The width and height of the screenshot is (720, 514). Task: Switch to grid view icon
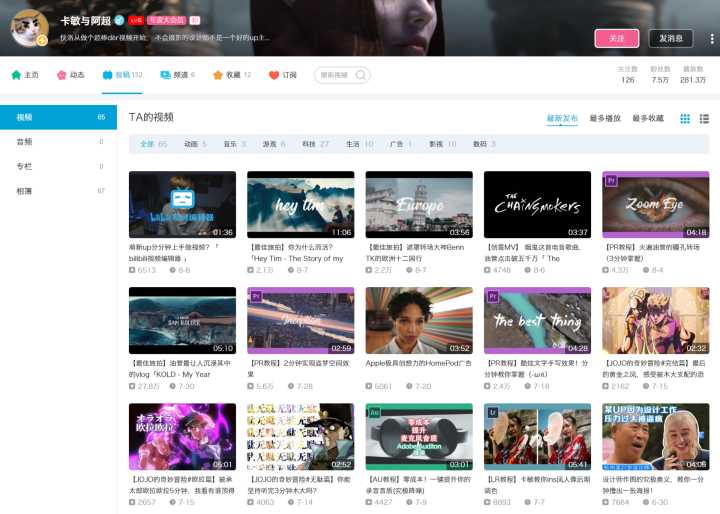pos(685,119)
